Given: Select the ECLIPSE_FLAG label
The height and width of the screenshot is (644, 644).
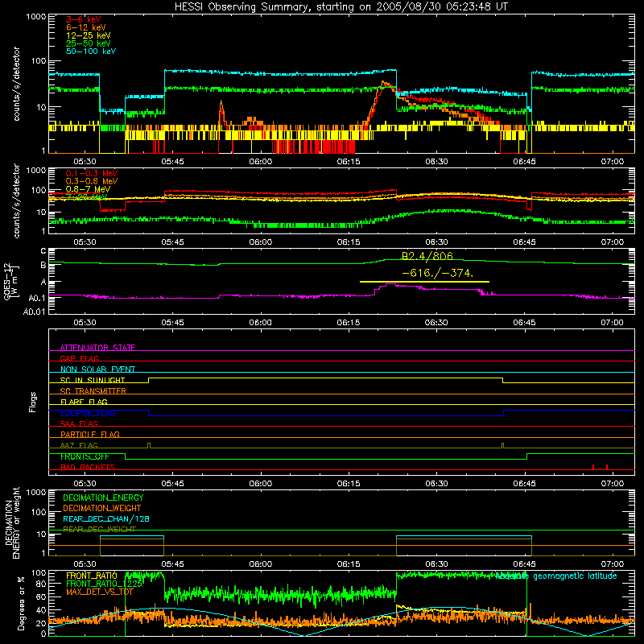Looking at the screenshot, I should pyautogui.click(x=88, y=413).
